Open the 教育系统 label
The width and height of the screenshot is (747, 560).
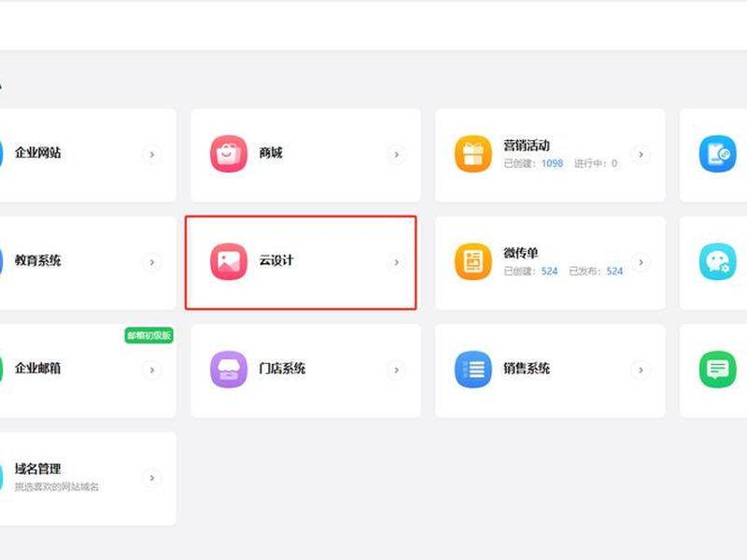tap(37, 260)
